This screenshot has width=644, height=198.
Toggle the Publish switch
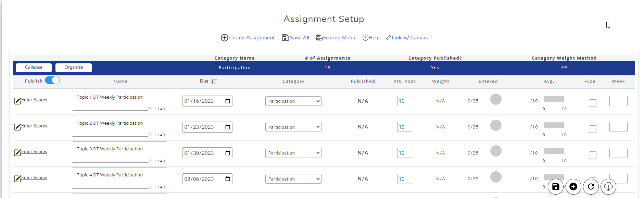[x=52, y=80]
